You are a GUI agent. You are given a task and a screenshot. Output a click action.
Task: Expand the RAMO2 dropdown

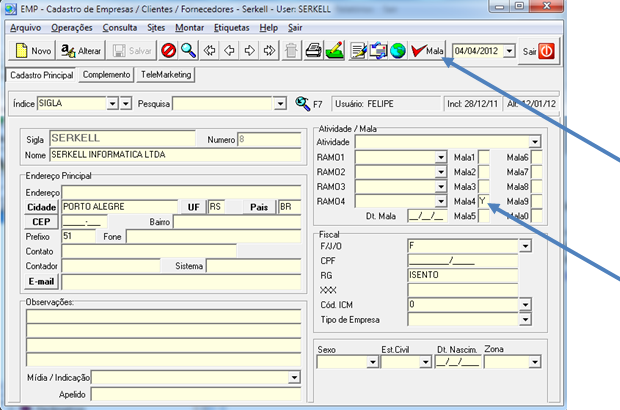pyautogui.click(x=441, y=172)
